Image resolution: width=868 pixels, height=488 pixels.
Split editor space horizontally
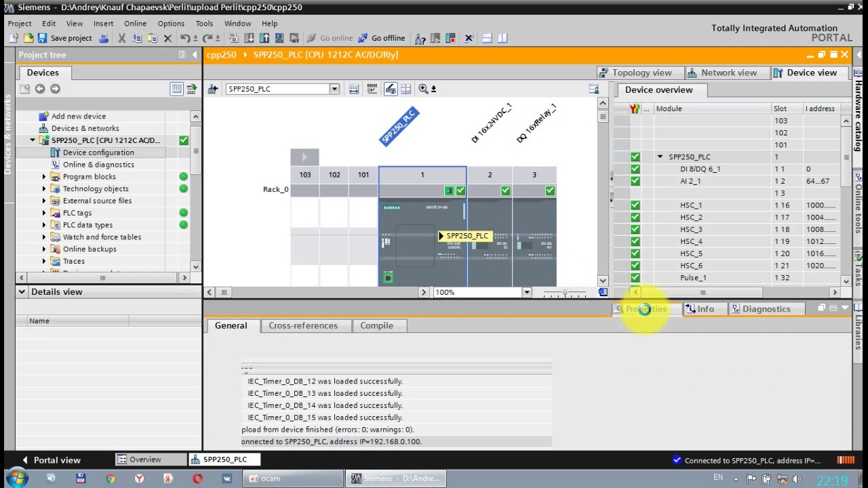(487, 39)
